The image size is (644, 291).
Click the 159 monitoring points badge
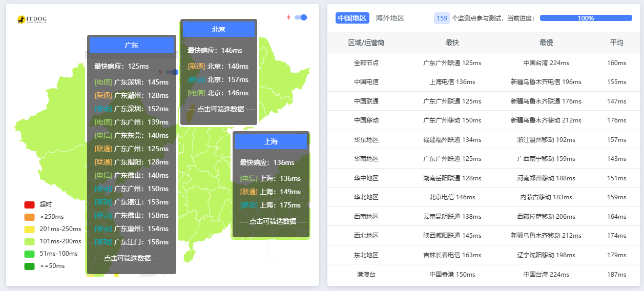click(442, 18)
